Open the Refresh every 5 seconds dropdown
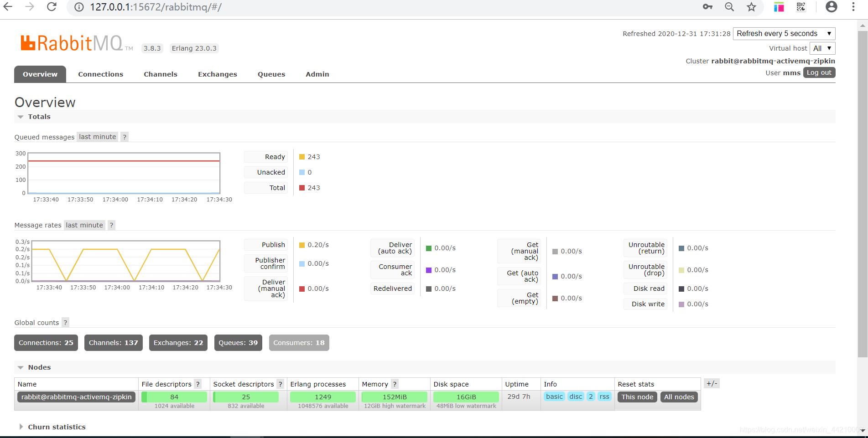Viewport: 868px width, 438px height. click(x=784, y=34)
